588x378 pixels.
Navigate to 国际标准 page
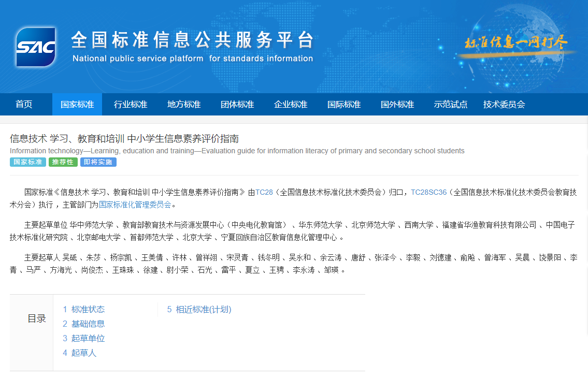pos(344,105)
